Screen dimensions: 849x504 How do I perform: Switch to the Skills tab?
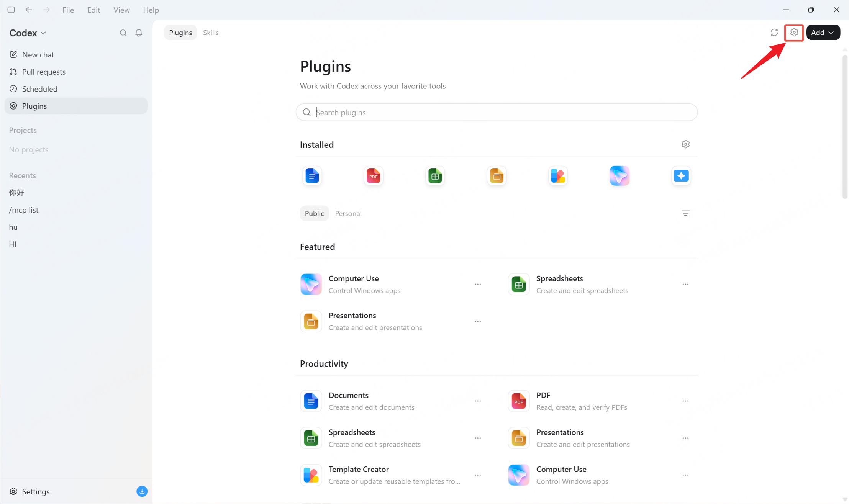click(211, 33)
